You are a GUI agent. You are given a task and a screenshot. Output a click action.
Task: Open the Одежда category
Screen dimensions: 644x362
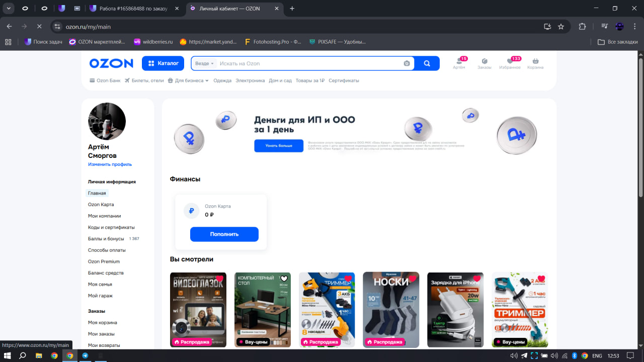222,80
